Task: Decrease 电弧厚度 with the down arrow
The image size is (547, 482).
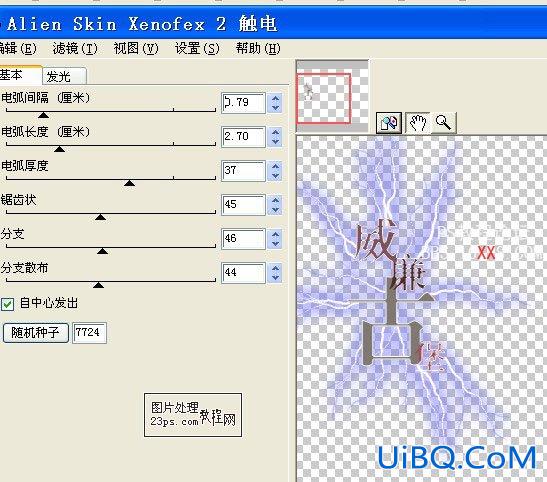Action: [x=275, y=176]
